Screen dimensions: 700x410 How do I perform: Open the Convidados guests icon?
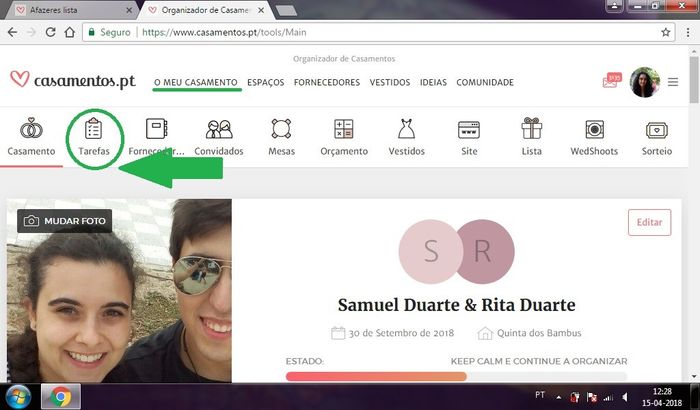pos(219,131)
